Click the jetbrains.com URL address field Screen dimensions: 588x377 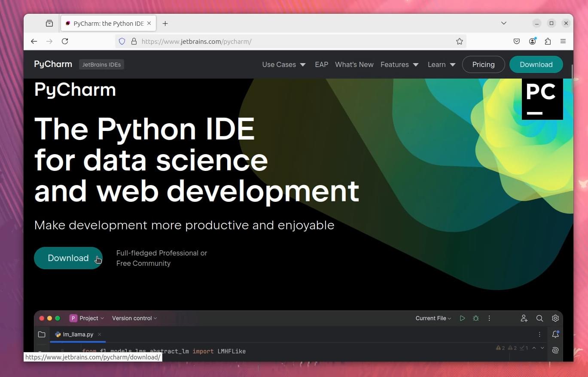point(290,41)
